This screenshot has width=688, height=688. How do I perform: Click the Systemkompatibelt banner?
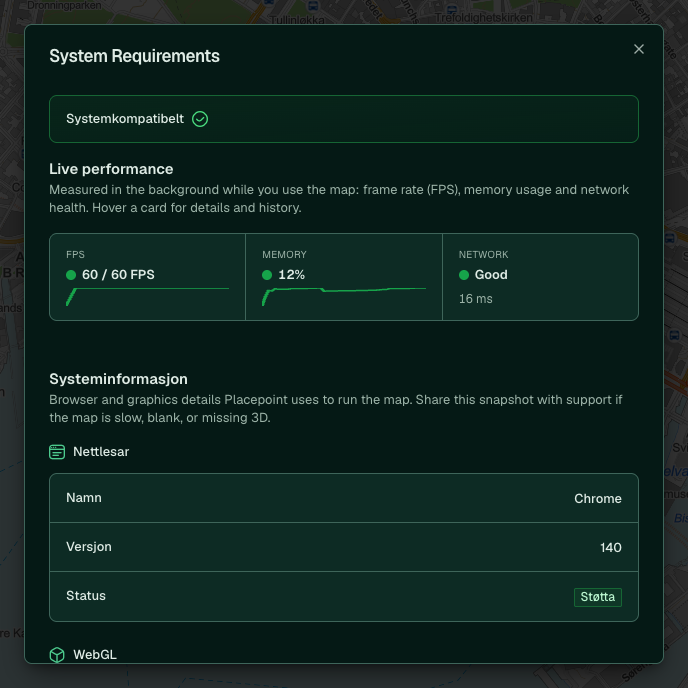(x=344, y=119)
